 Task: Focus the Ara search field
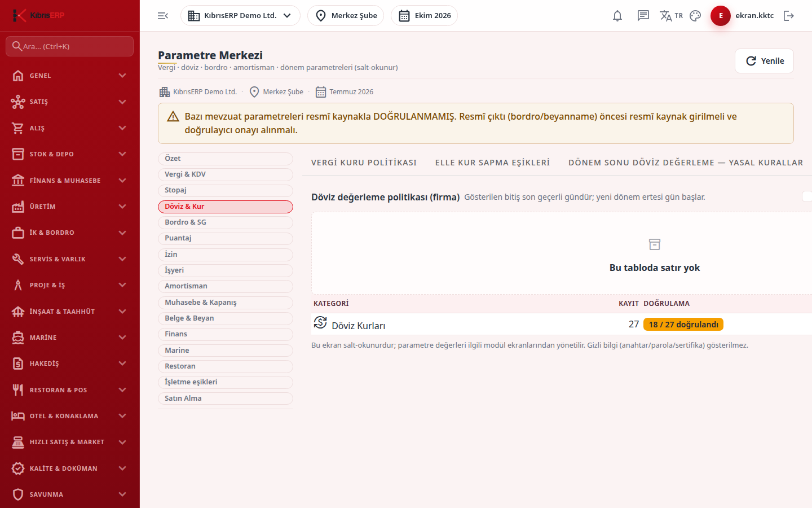[x=69, y=46]
